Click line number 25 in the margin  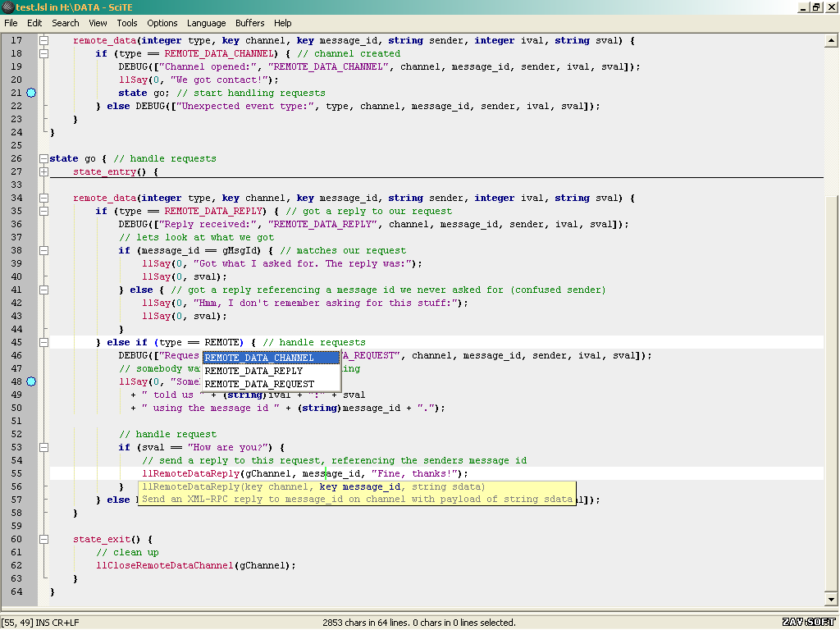pyautogui.click(x=16, y=145)
